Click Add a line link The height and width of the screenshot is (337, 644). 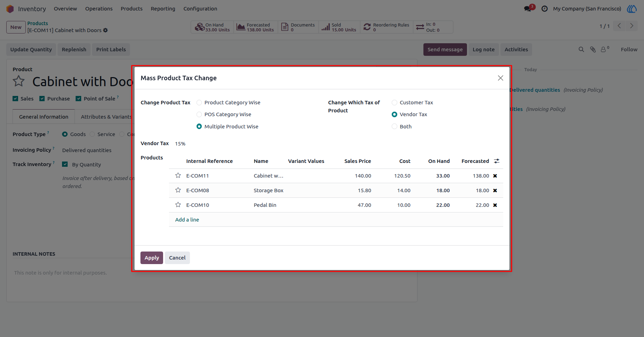(187, 220)
